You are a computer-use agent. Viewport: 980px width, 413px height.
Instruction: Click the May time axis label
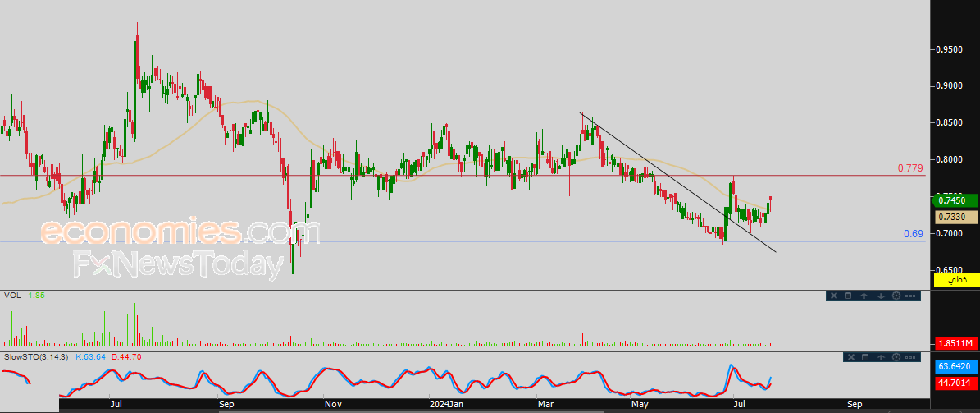click(640, 405)
